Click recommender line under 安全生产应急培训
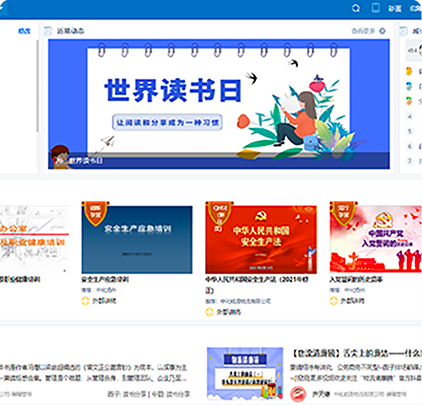422x405 pixels. [99, 290]
